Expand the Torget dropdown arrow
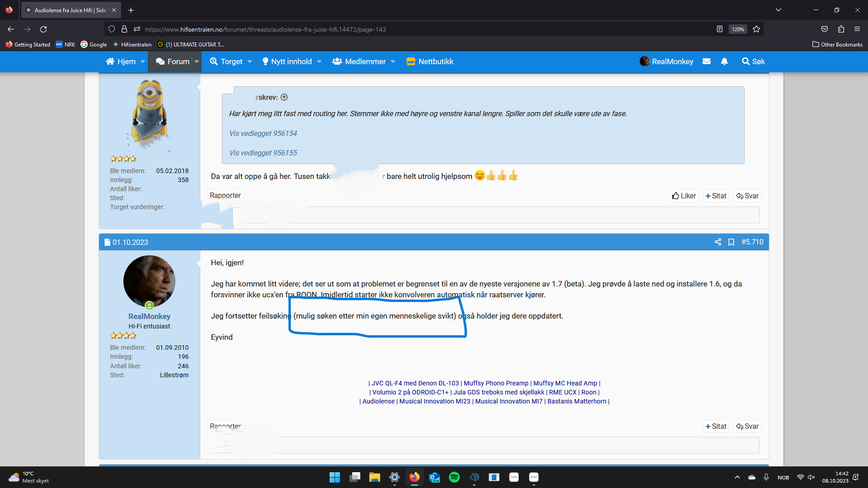This screenshot has width=868, height=488. pyautogui.click(x=250, y=61)
